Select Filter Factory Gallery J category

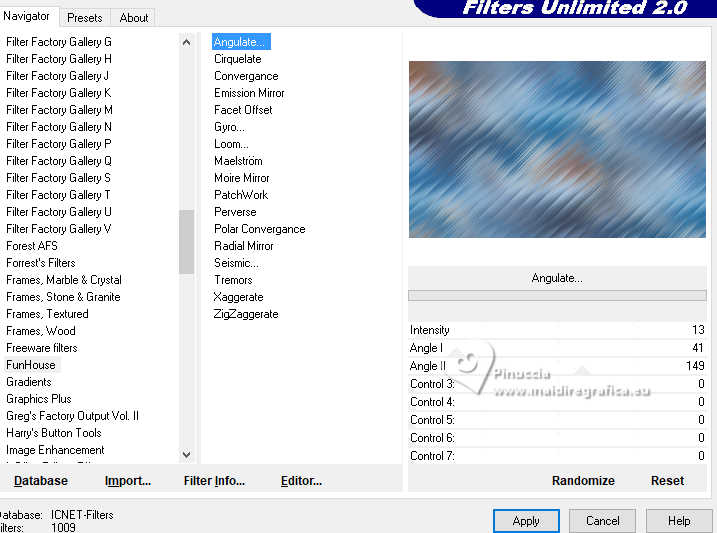click(x=58, y=76)
